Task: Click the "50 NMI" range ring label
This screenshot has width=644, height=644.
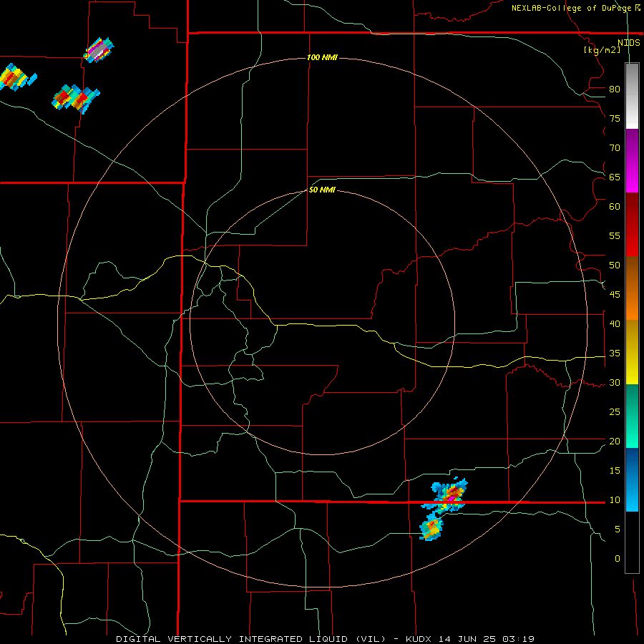Action: click(x=323, y=190)
